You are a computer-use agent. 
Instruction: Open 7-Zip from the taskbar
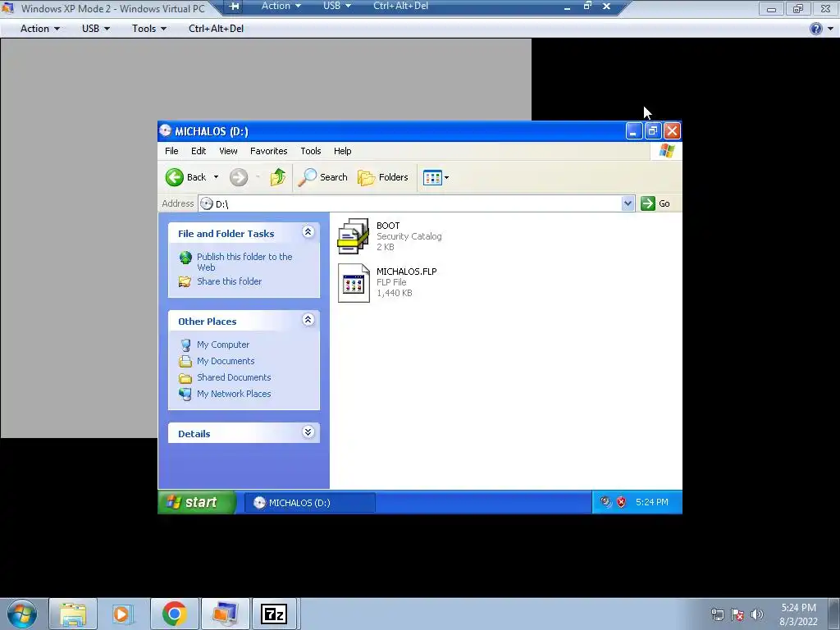coord(274,614)
